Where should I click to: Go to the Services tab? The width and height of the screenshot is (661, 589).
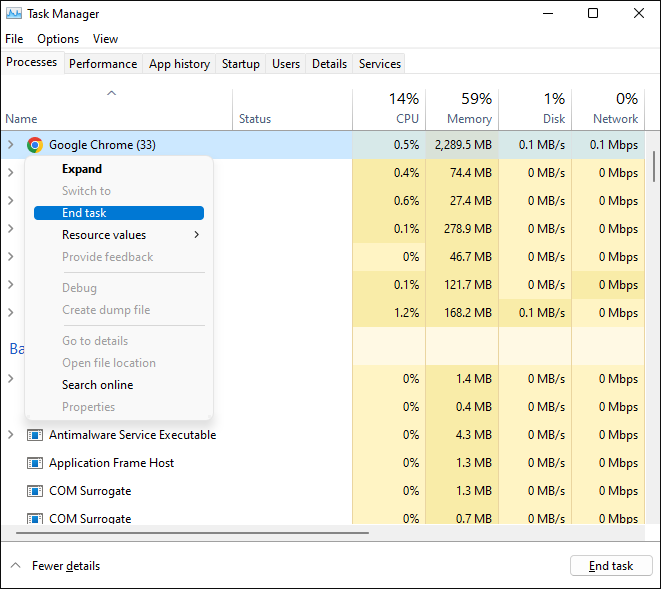click(x=379, y=64)
